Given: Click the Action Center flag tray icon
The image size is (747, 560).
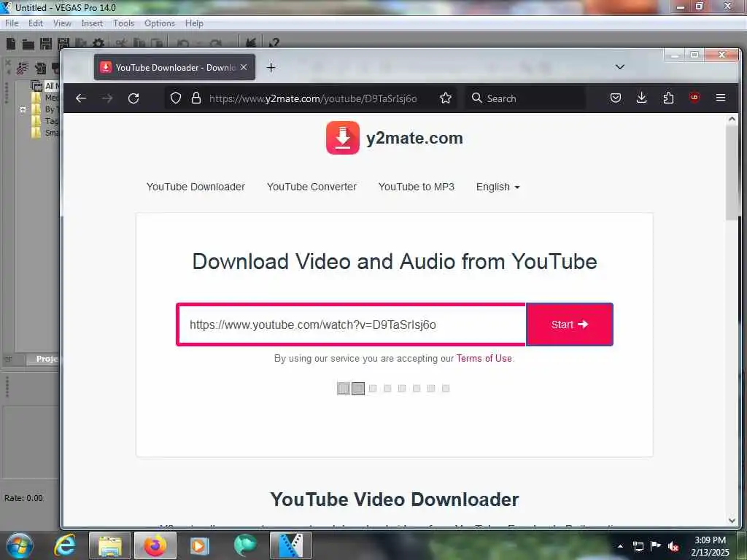Looking at the screenshot, I should click(x=656, y=546).
